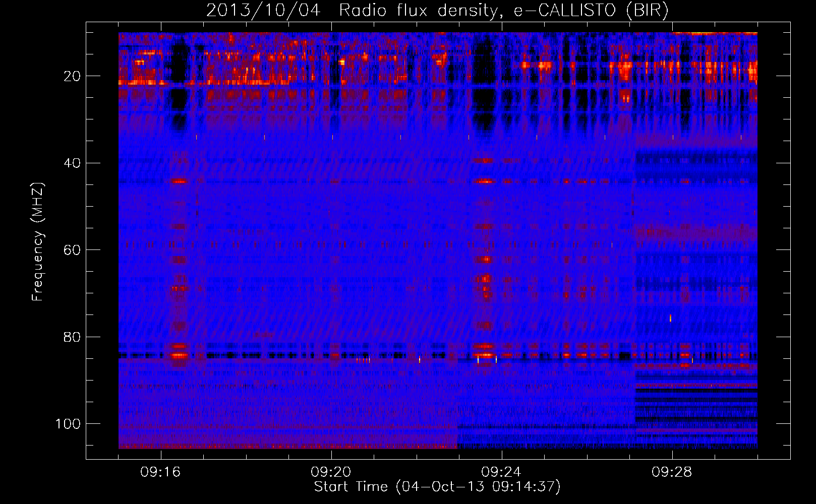The image size is (816, 504).
Task: Click the 80 MHz frequency tick label
Action: pyautogui.click(x=72, y=337)
